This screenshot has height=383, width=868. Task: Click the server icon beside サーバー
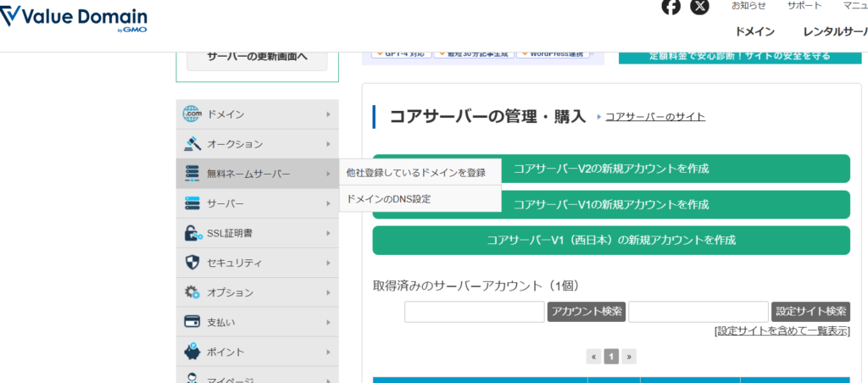pos(192,203)
